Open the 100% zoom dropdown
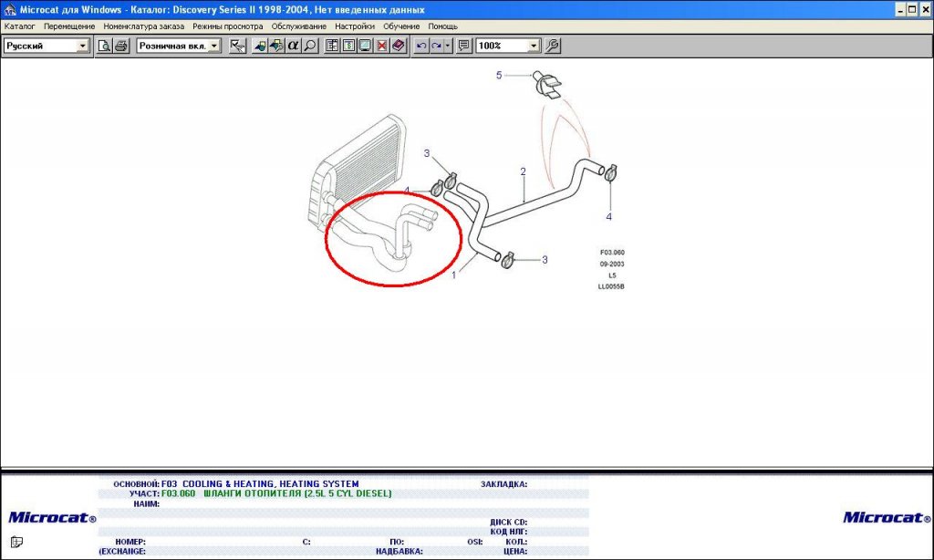Image resolution: width=934 pixels, height=560 pixels. 533,46
